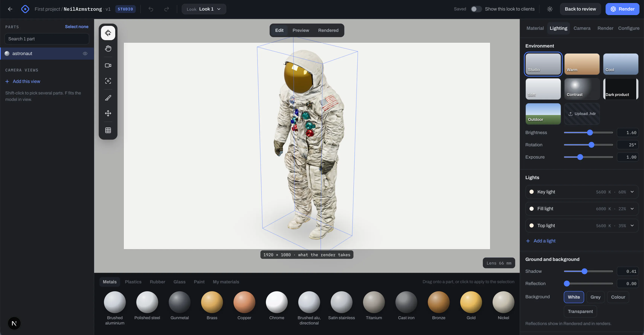The width and height of the screenshot is (644, 335).
Task: Toggle the sun theme icon
Action: tap(549, 9)
